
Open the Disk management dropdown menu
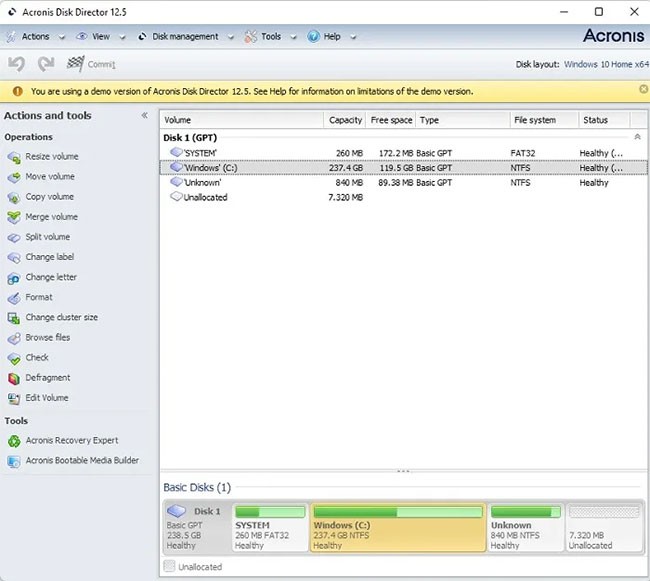(x=185, y=37)
